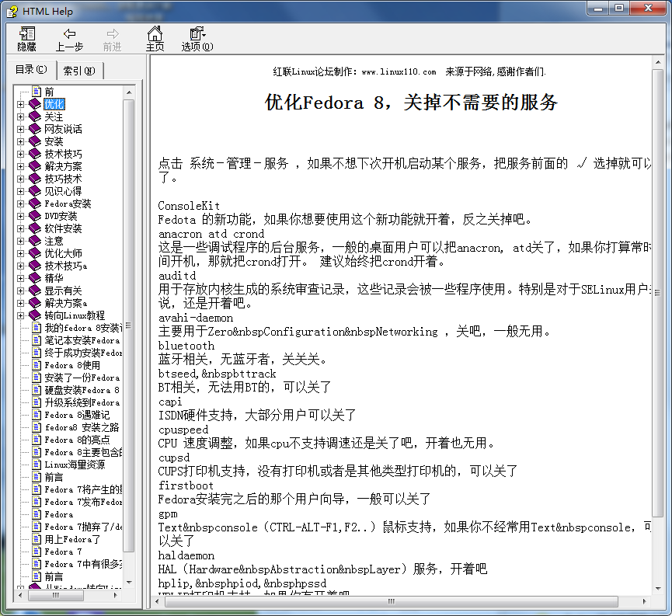The height and width of the screenshot is (616, 672).
Task: Select the 精华 tree entry
Action: point(54,278)
